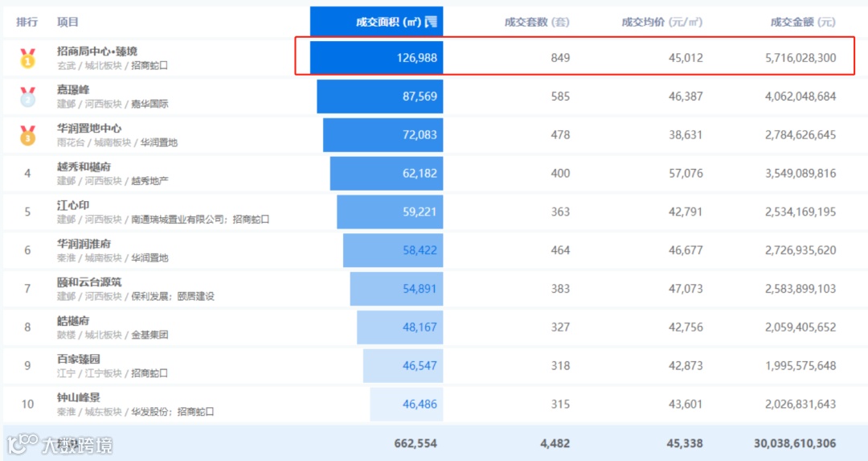Open project 华润润淮府

(x=84, y=244)
